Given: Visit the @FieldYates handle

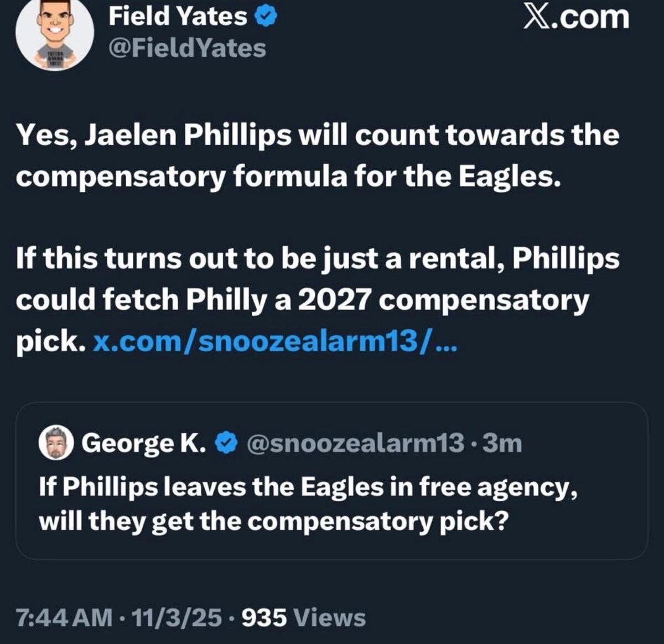Looking at the screenshot, I should [187, 48].
